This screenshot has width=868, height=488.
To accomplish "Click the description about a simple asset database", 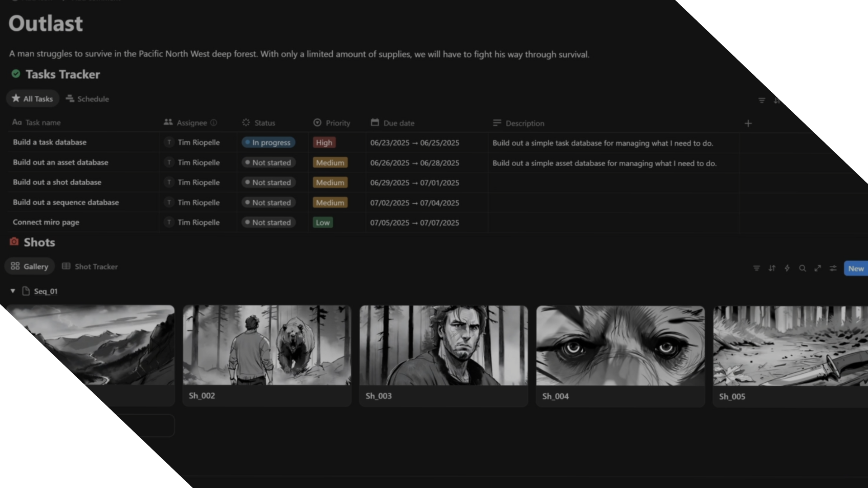I will coord(604,163).
